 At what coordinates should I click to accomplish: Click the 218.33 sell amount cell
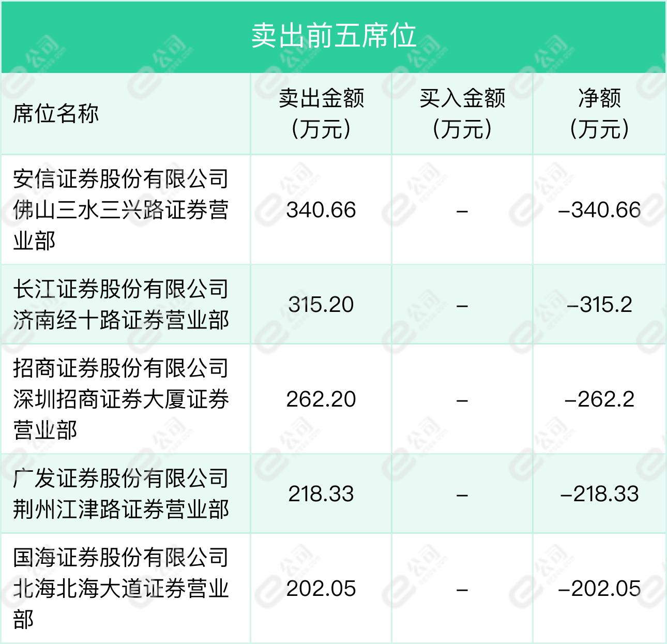[321, 494]
